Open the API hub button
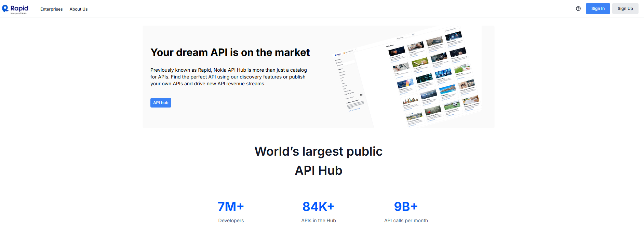Image resolution: width=644 pixels, height=228 pixels. click(x=161, y=103)
